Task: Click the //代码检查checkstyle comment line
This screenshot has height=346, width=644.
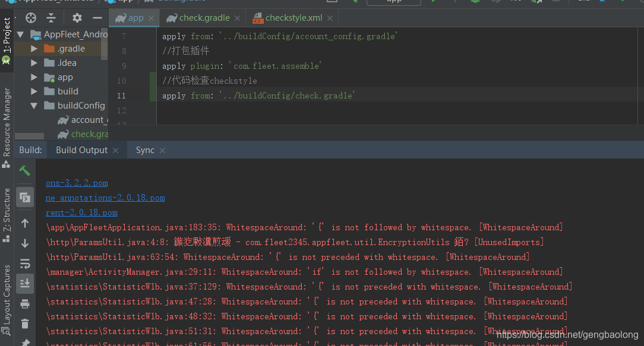Action: (210, 81)
